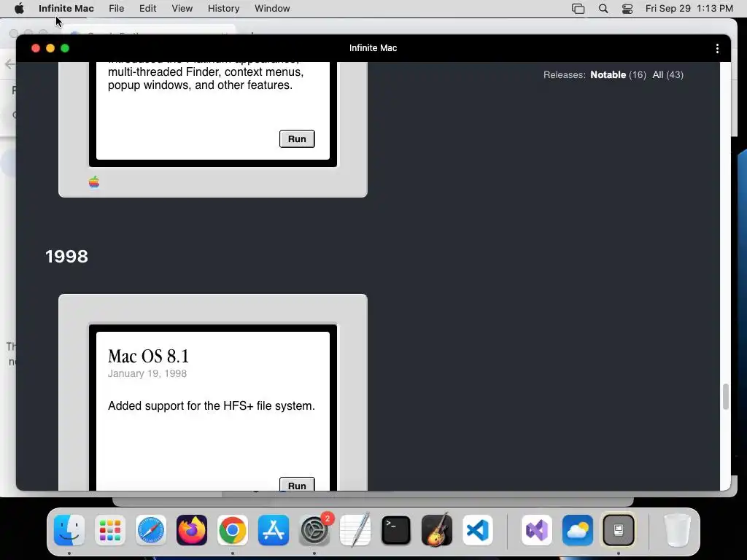The width and height of the screenshot is (747, 560).
Task: Open TextEdit from the Dock
Action: tap(355, 530)
